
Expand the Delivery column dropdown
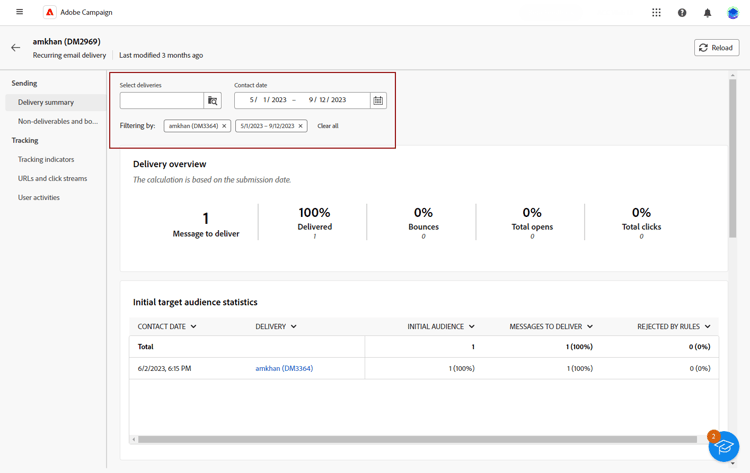(293, 326)
